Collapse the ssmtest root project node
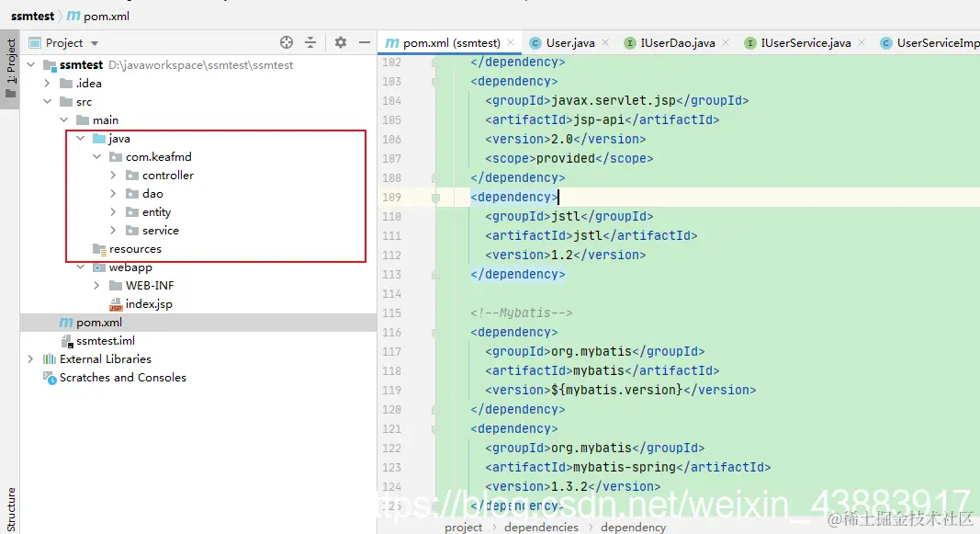This screenshot has width=980, height=534. pos(30,64)
